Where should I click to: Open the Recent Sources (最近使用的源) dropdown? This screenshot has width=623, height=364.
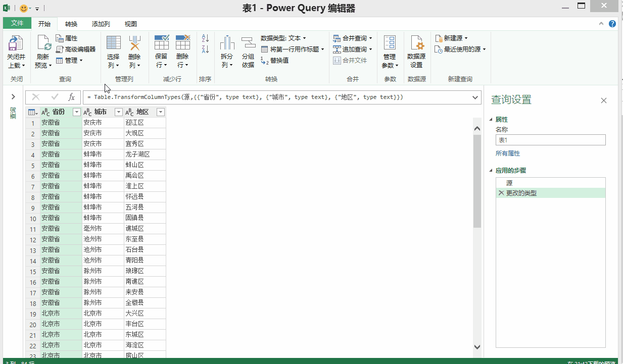460,49
